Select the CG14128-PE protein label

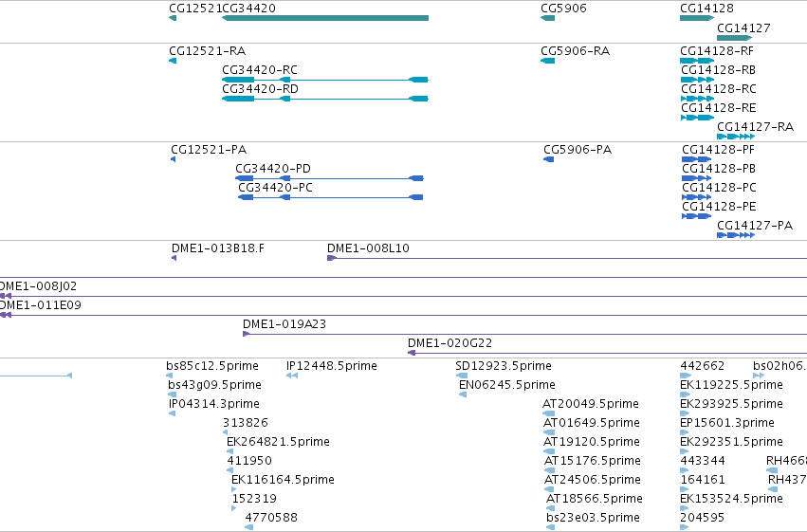[719, 207]
